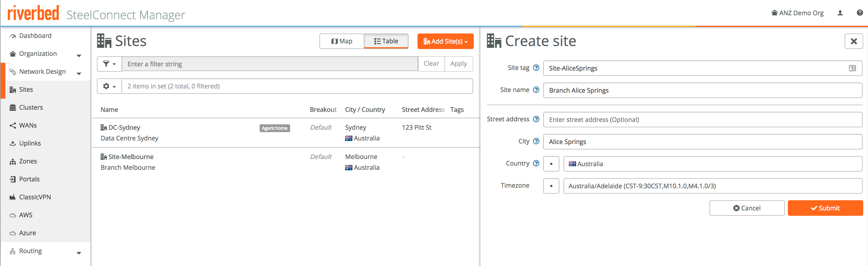Viewport: 868px width, 266px height.
Task: Click the Street address help icon
Action: 536,119
